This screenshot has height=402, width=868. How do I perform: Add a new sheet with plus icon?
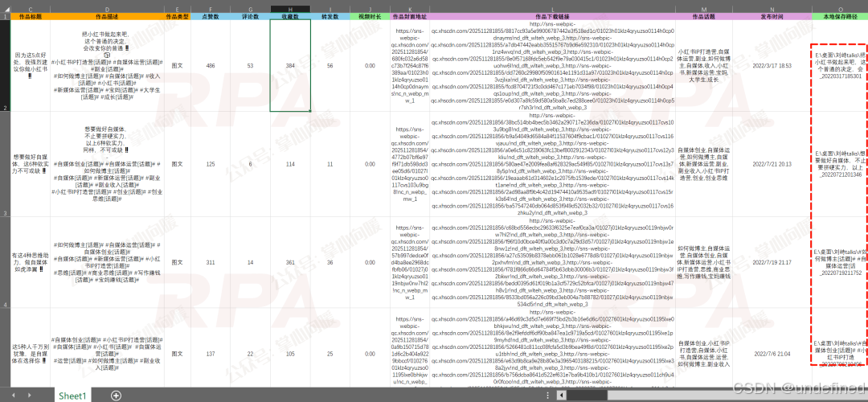pyautogui.click(x=116, y=396)
